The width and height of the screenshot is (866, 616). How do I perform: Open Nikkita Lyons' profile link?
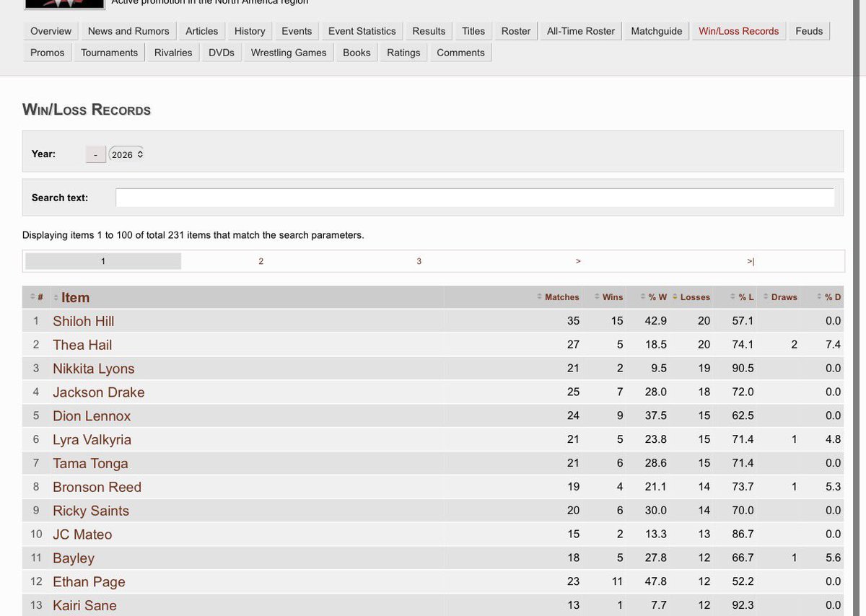point(93,369)
